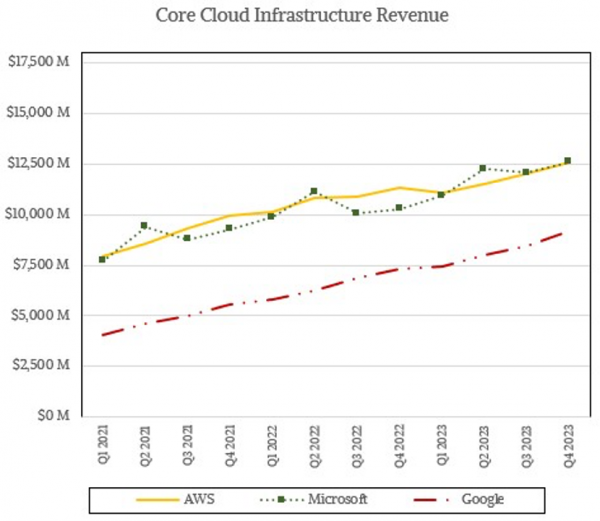
Task: Select Microsoft's Q3 2022 data point marker
Action: pyautogui.click(x=356, y=212)
